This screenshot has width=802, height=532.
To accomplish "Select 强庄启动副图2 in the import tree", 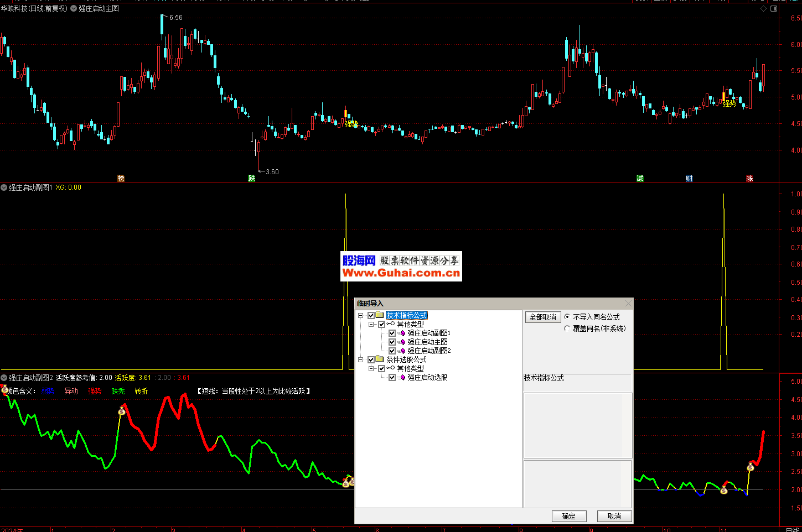I will point(429,351).
